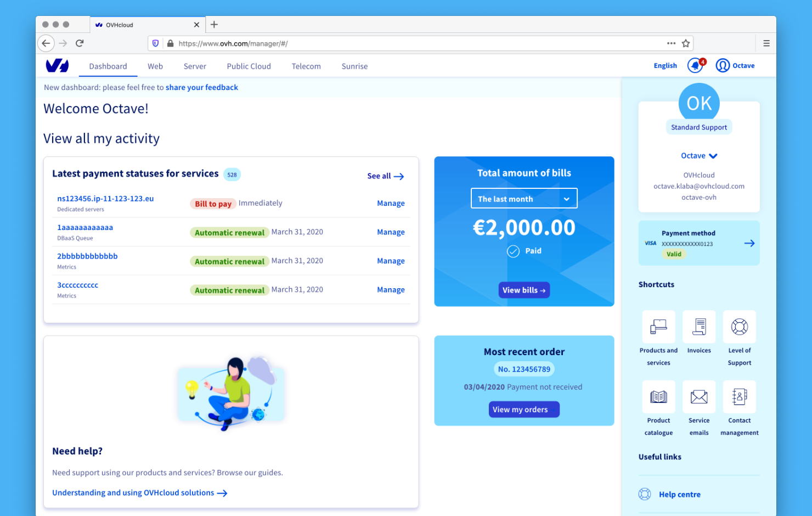The width and height of the screenshot is (812, 516).
Task: Click the View bills button
Action: pos(524,290)
